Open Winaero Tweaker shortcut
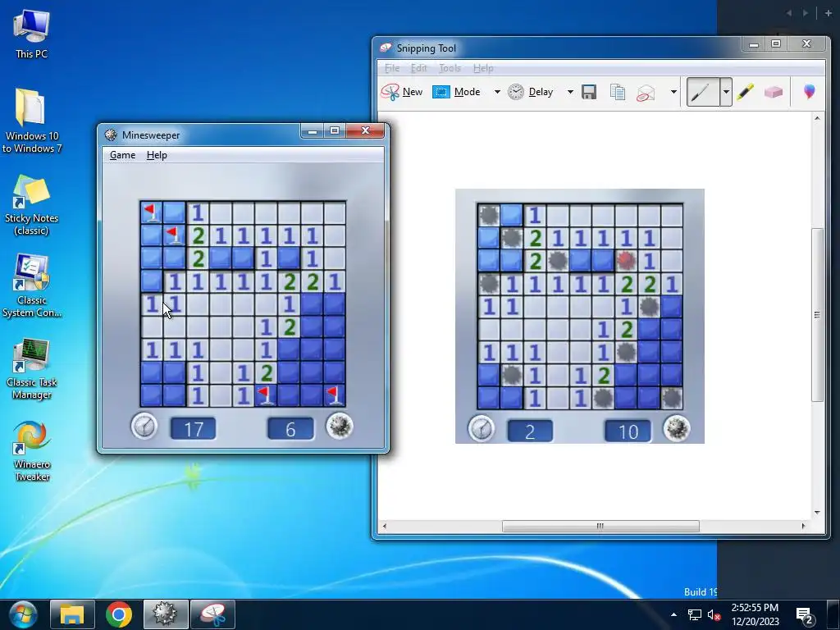The image size is (840, 630). click(x=31, y=452)
